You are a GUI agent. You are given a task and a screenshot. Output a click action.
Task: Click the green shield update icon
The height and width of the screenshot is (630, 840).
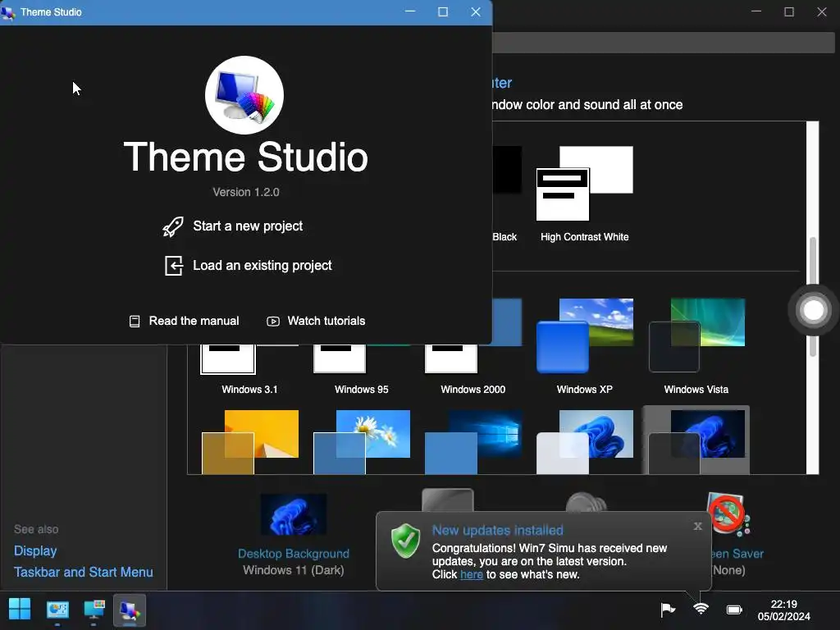coord(405,541)
